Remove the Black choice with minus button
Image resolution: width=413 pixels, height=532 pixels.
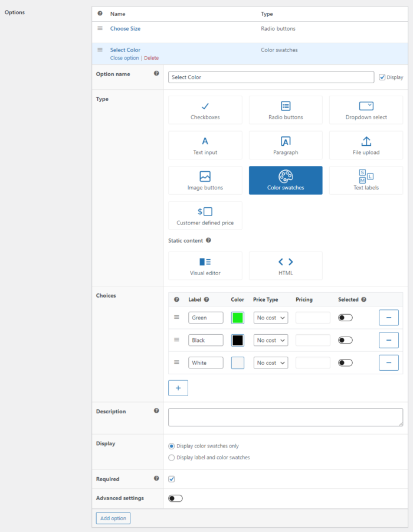pyautogui.click(x=389, y=340)
